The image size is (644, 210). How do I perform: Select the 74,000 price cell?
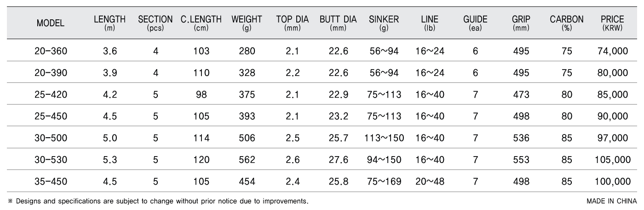612,52
